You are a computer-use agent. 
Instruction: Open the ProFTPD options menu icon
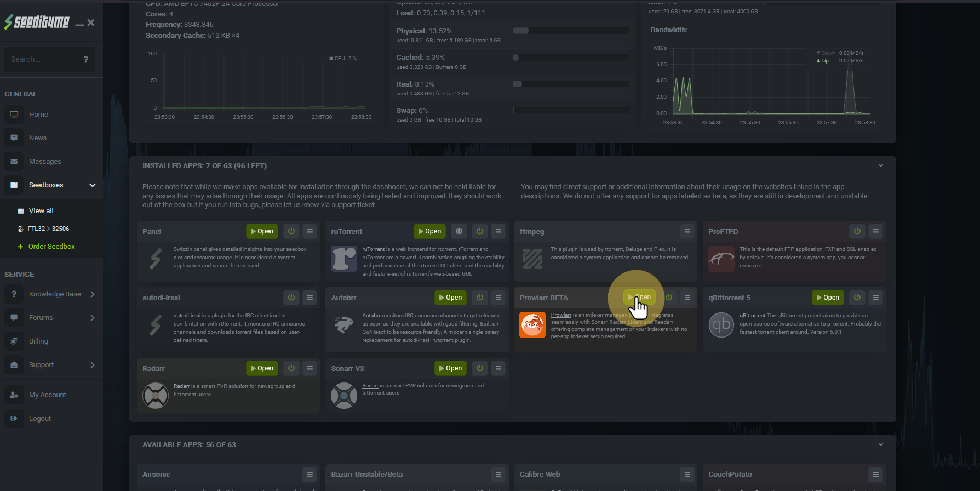[876, 231]
